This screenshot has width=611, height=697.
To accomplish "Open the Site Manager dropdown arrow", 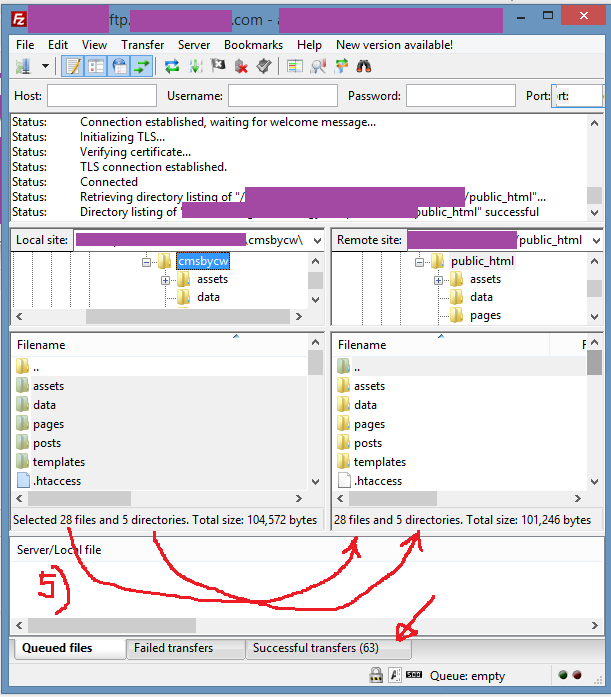I will [46, 67].
